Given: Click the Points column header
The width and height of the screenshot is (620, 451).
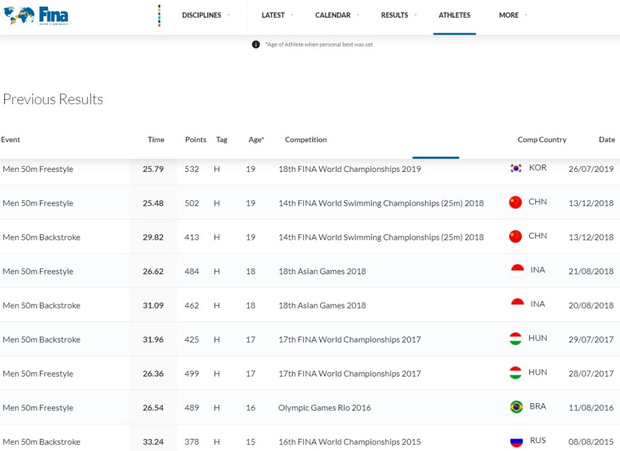Looking at the screenshot, I should tap(196, 140).
